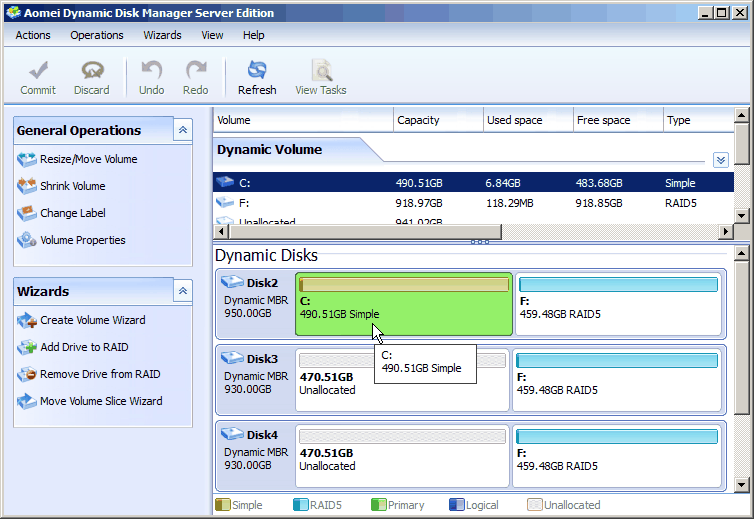Screen dimensions: 754x519
Task: Click the Volume Properties gear icon
Action: (27, 240)
